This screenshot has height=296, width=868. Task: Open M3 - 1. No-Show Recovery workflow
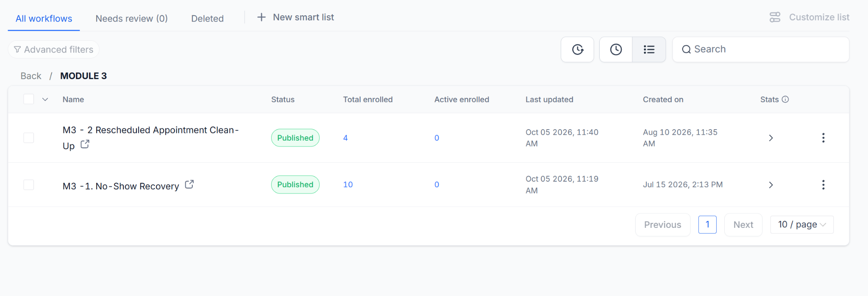pyautogui.click(x=121, y=186)
